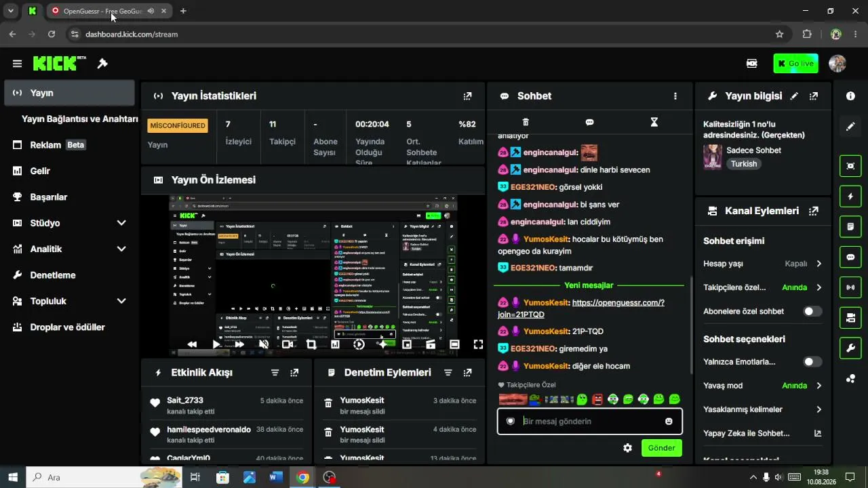Viewport: 868px width, 488px height.
Task: Toggle Abonelere özel sohbet switch
Action: 812,312
